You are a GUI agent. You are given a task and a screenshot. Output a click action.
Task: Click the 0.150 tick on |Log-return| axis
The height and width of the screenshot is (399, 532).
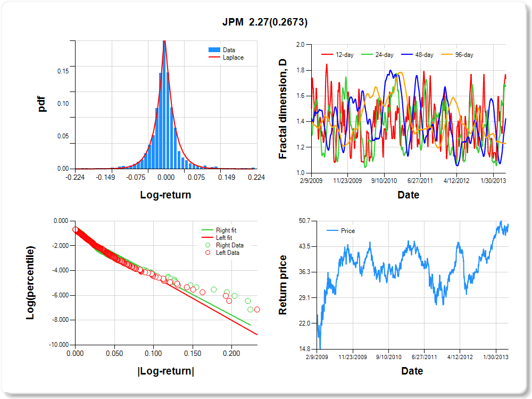tap(193, 354)
